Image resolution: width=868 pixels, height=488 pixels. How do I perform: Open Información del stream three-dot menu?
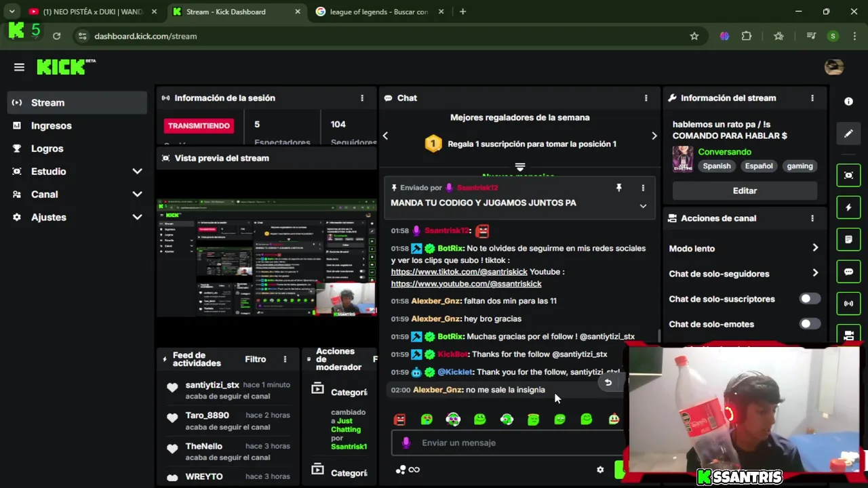click(812, 98)
